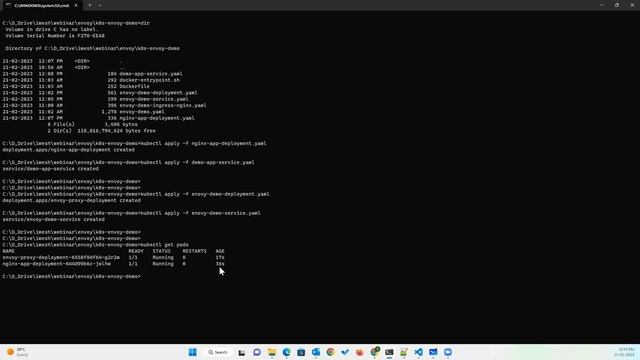The image size is (640, 360).
Task: Click the STATUS column header
Action: click(x=162, y=251)
